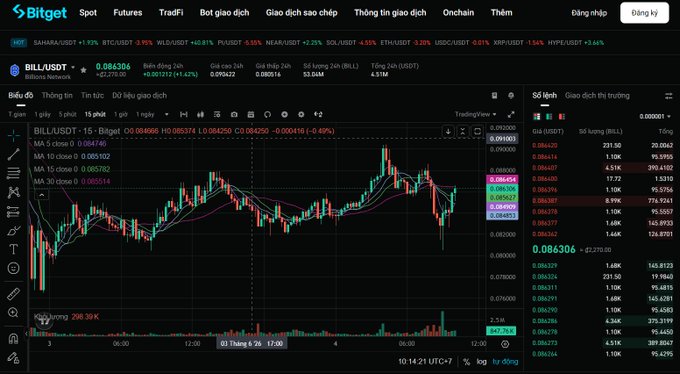This screenshot has height=374, width=680.
Task: Collapse indicator legend chevron
Action: [42, 195]
